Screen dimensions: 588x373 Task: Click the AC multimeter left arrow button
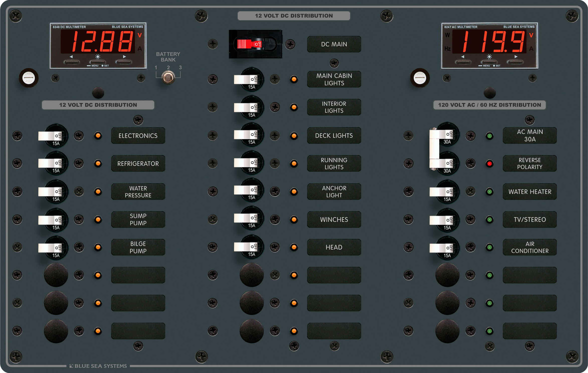[463, 62]
